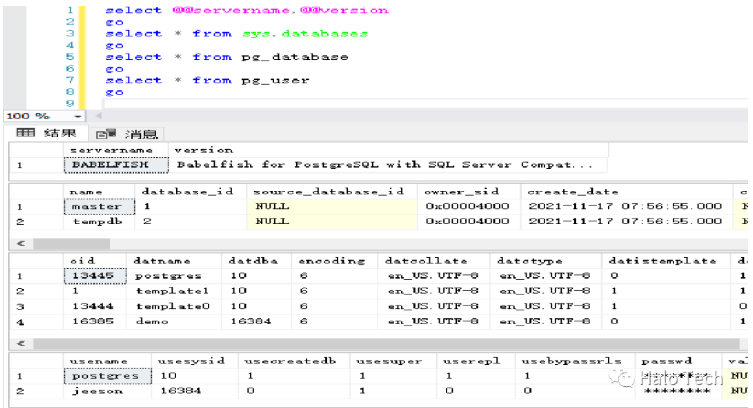Click the scroll-left arrow of pg_database grid
The width and height of the screenshot is (753, 408).
coord(21,344)
